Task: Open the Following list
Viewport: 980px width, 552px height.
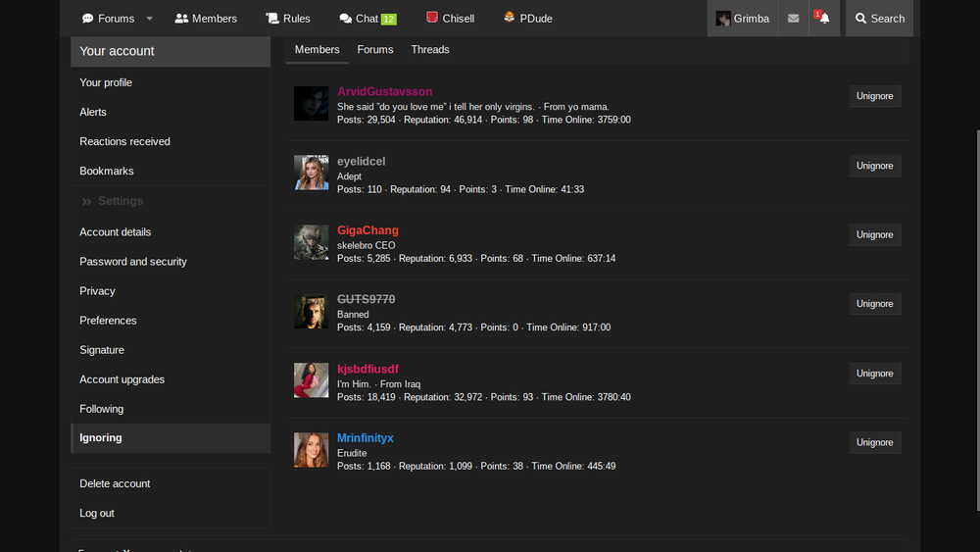Action: click(171, 409)
